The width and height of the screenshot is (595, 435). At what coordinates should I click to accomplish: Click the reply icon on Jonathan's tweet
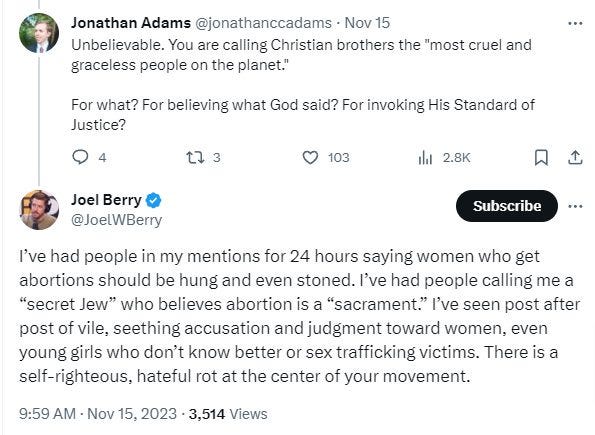[80, 157]
